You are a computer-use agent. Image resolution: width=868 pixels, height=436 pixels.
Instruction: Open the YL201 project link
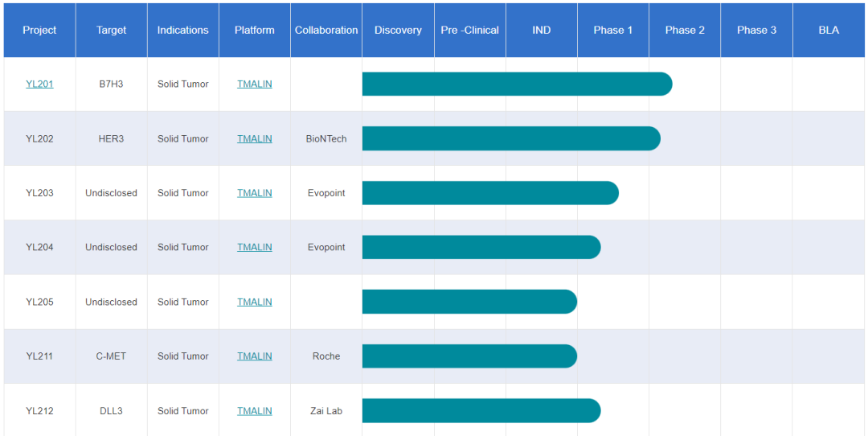(39, 84)
